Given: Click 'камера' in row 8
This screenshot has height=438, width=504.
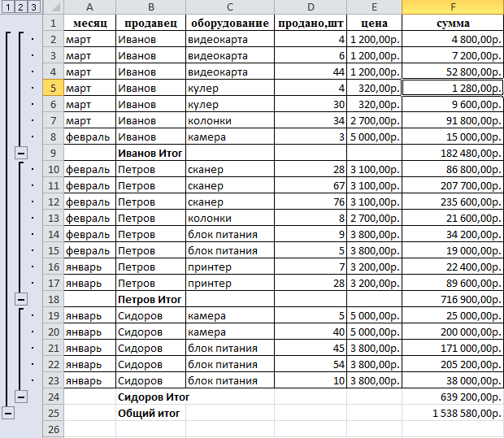Looking at the screenshot, I should [x=230, y=137].
